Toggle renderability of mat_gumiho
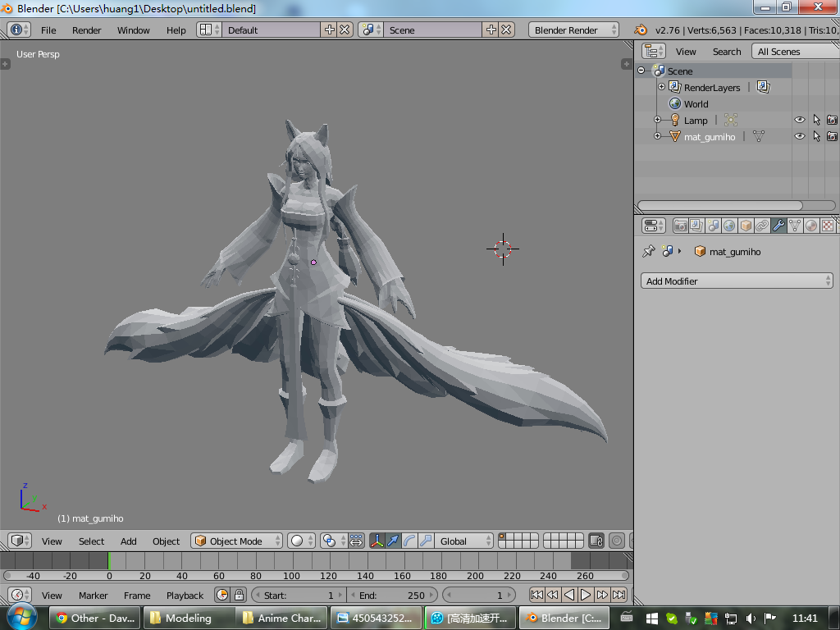 [832, 136]
